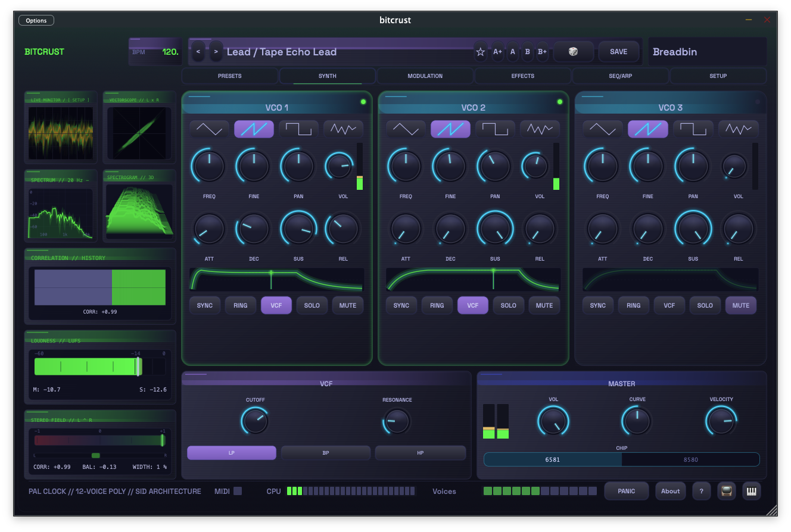Open the virtual piano keyboard
Image resolution: width=791 pixels, height=532 pixels.
point(751,491)
